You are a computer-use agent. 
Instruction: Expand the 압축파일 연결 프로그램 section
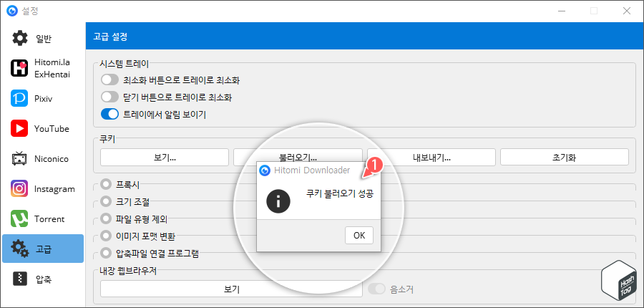[106, 253]
